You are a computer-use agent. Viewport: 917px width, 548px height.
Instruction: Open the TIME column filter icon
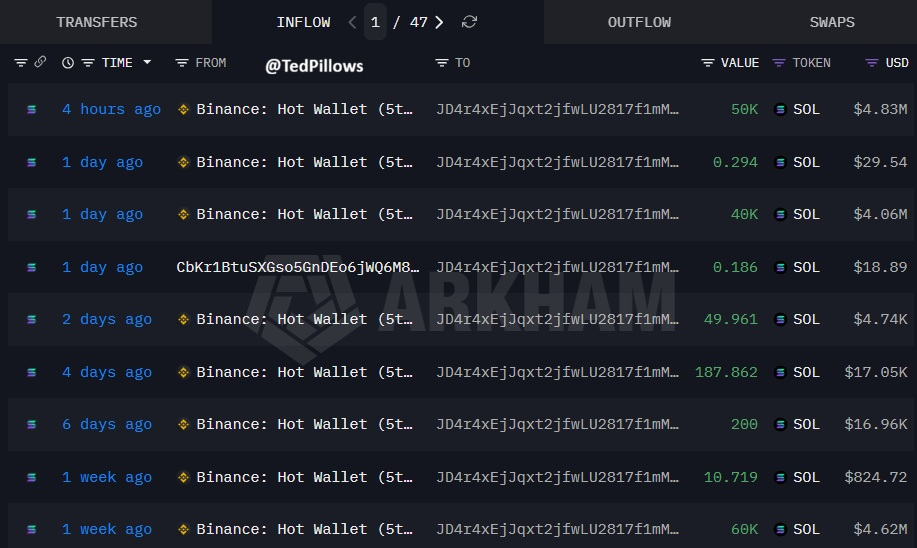tap(88, 63)
